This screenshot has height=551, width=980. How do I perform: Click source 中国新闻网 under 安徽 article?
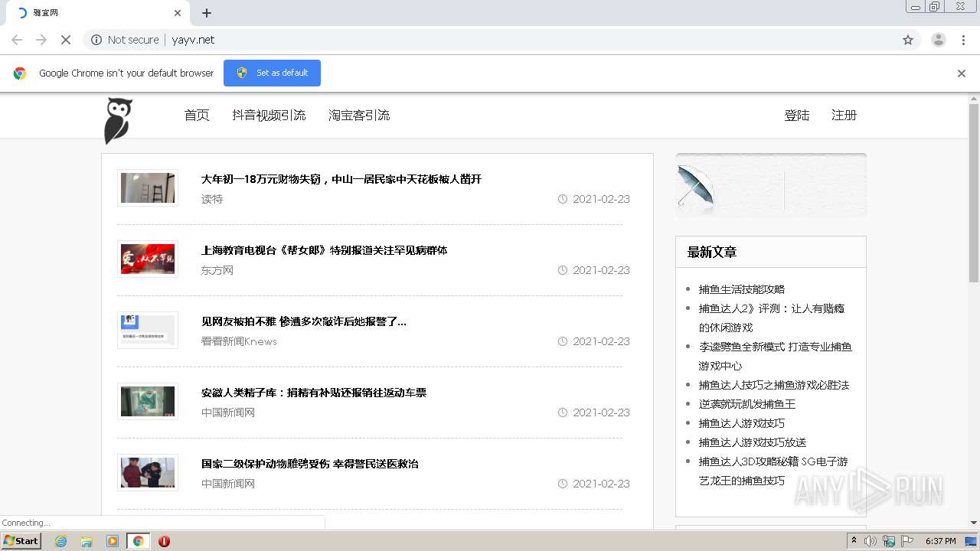228,412
